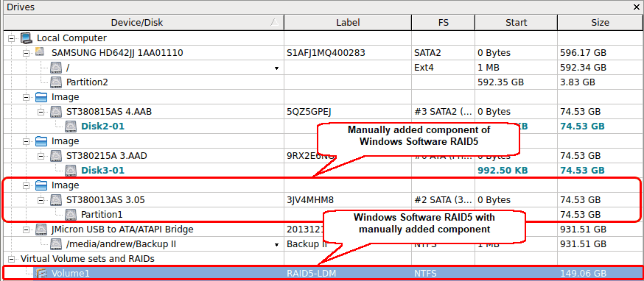Click the Disk3-01 partition icon
The image size is (644, 281).
coord(71,170)
